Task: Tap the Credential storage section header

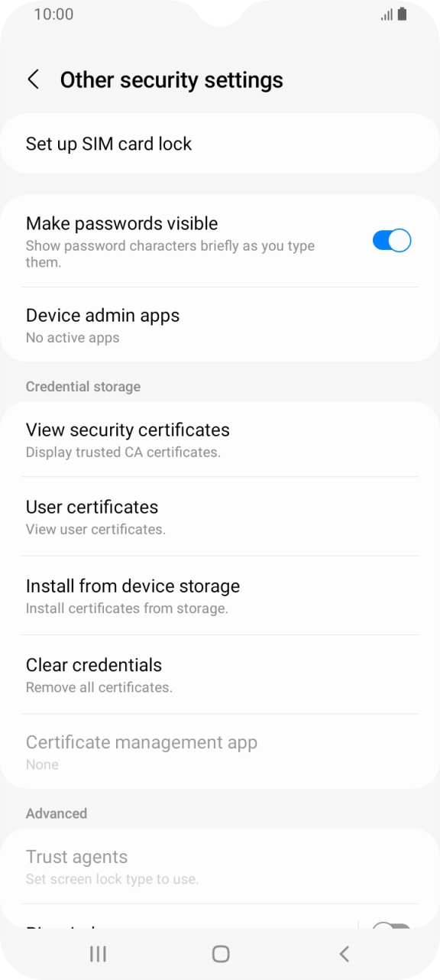Action: [83, 387]
